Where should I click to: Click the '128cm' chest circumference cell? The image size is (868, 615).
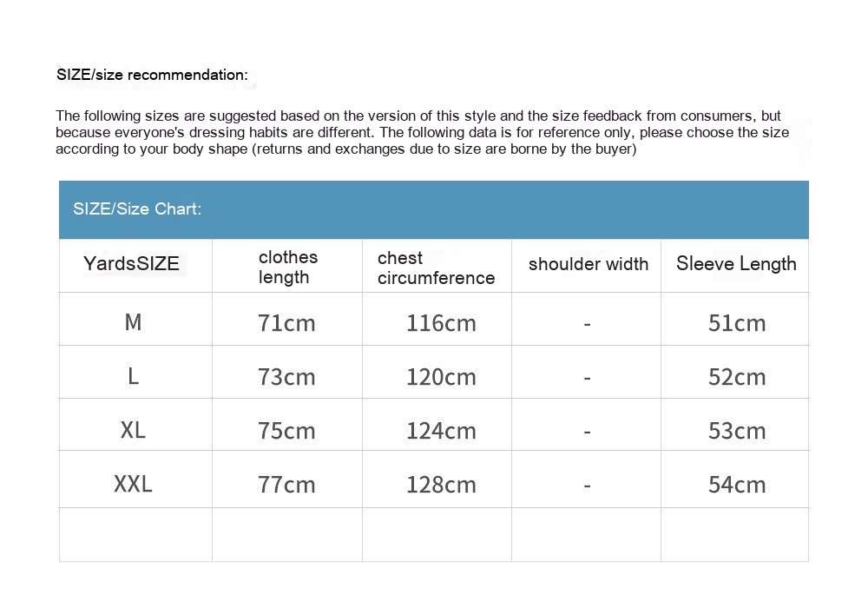pyautogui.click(x=441, y=485)
